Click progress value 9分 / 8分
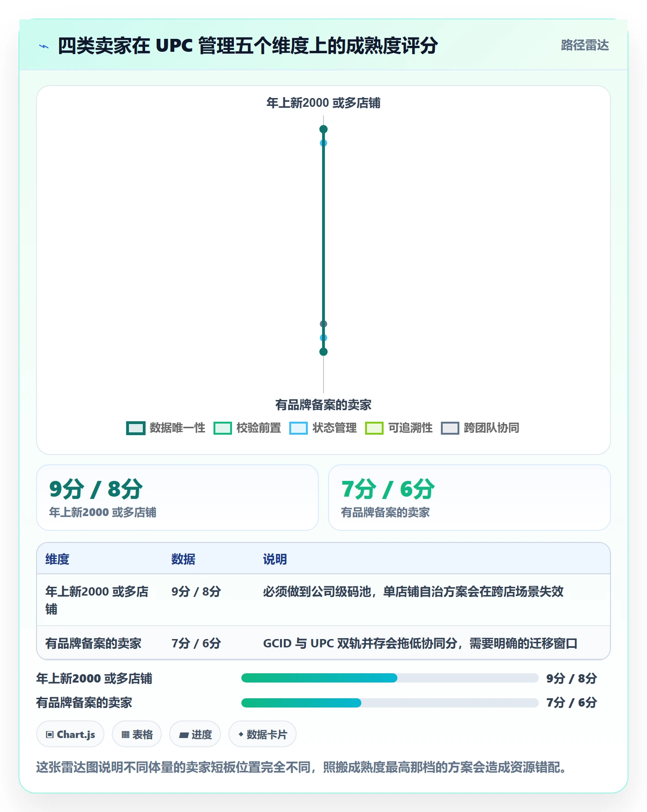Image resolution: width=647 pixels, height=812 pixels. (572, 678)
